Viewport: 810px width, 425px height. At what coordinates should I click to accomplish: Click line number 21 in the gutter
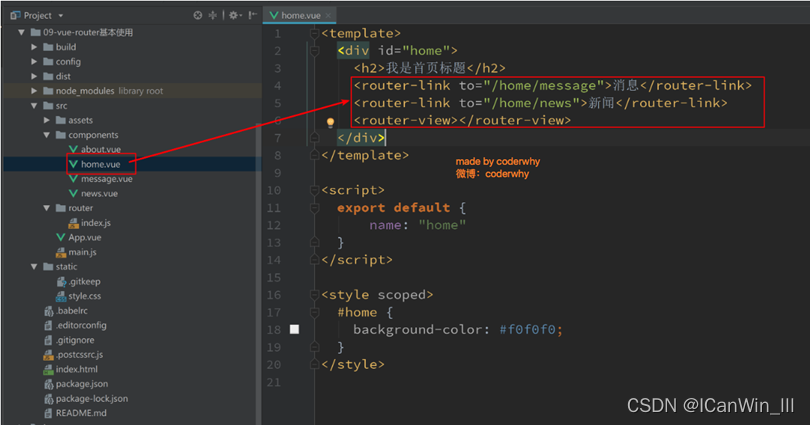point(274,382)
